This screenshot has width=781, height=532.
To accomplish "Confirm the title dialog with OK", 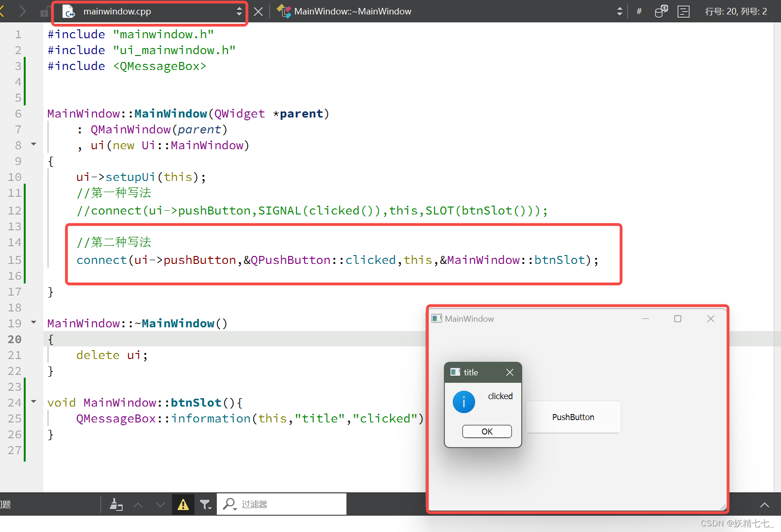I will 487,431.
